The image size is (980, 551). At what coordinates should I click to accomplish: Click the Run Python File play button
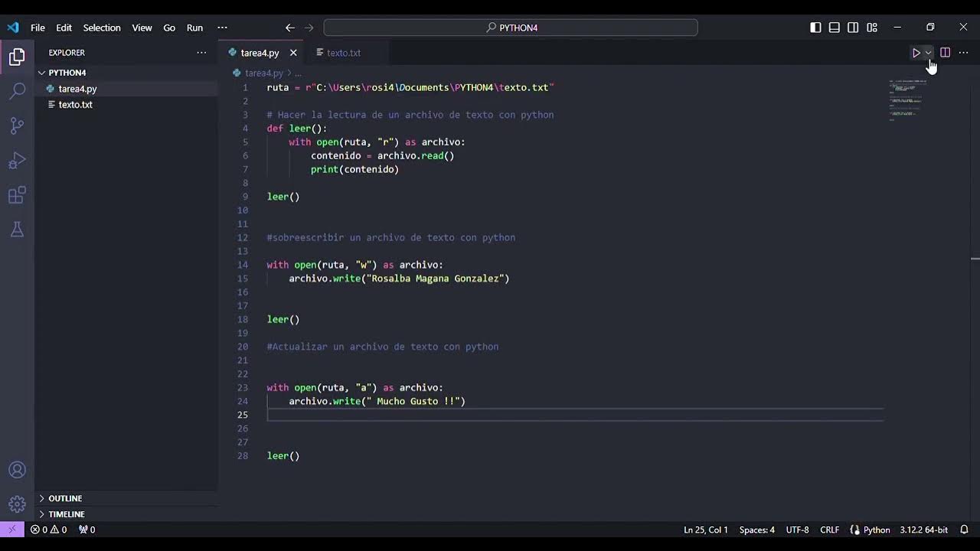[916, 53]
